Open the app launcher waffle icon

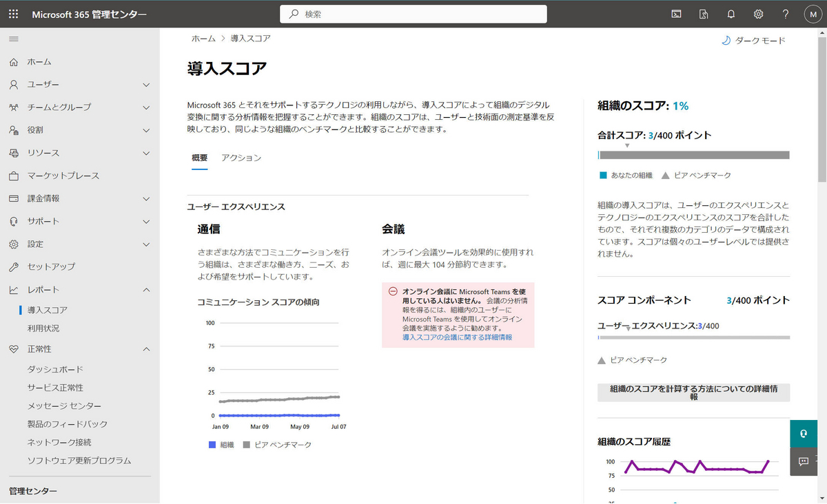14,14
